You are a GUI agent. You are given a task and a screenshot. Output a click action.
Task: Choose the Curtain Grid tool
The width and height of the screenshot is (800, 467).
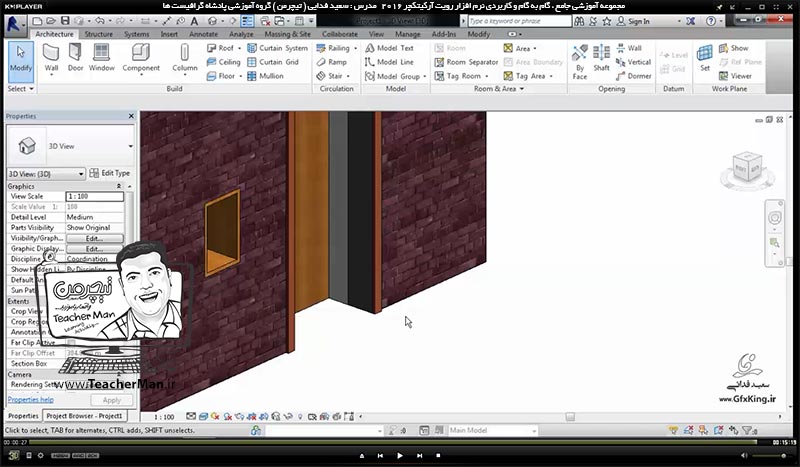point(273,62)
